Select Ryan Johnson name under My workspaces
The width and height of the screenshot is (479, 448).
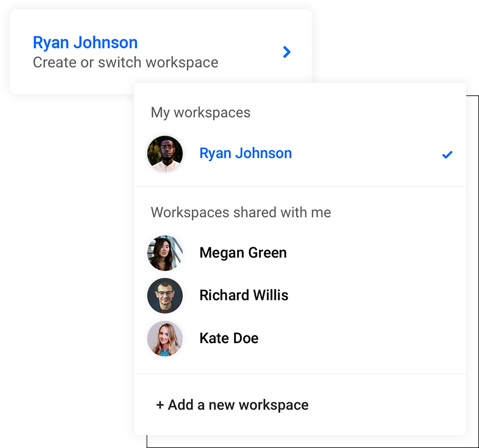[245, 153]
